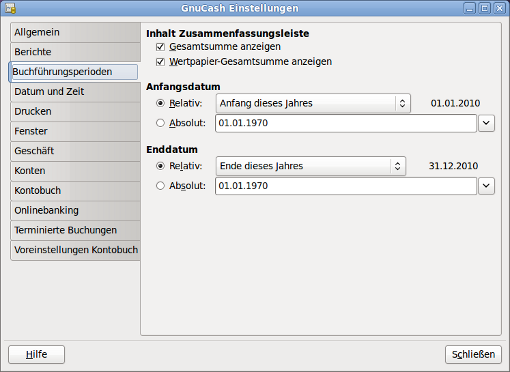Image resolution: width=510 pixels, height=372 pixels.
Task: Open the Allgemein settings tab
Action: click(x=75, y=32)
